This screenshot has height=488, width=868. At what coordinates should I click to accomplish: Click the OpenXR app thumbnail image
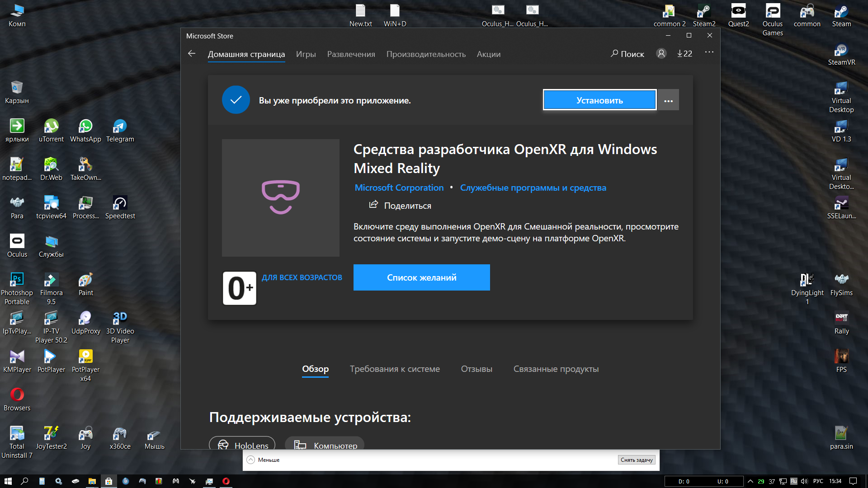(x=280, y=197)
